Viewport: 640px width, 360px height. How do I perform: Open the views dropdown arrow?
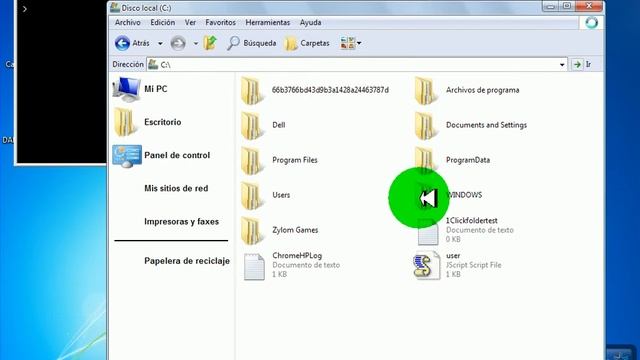359,43
